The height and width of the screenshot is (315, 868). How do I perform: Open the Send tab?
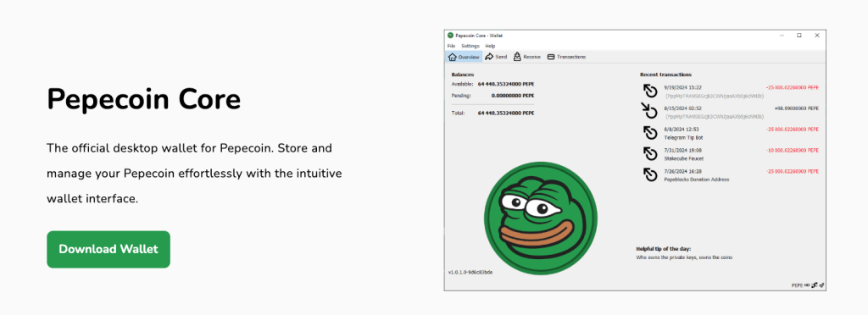point(496,57)
